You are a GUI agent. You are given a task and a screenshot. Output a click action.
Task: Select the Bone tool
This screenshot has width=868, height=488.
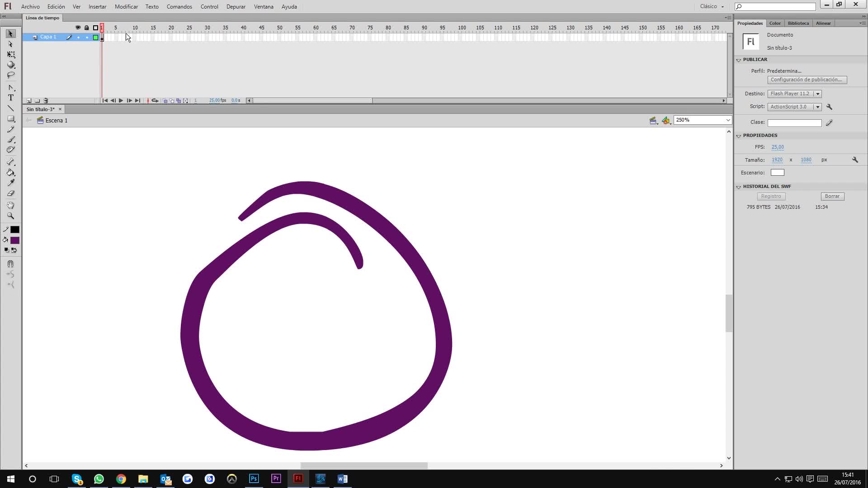click(11, 162)
